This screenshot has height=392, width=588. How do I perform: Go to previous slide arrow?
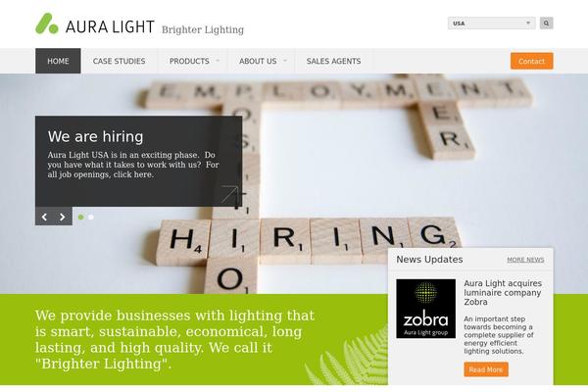coord(44,217)
